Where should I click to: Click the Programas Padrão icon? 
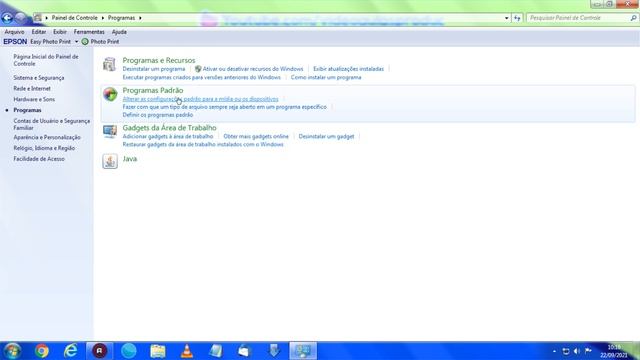click(110, 94)
